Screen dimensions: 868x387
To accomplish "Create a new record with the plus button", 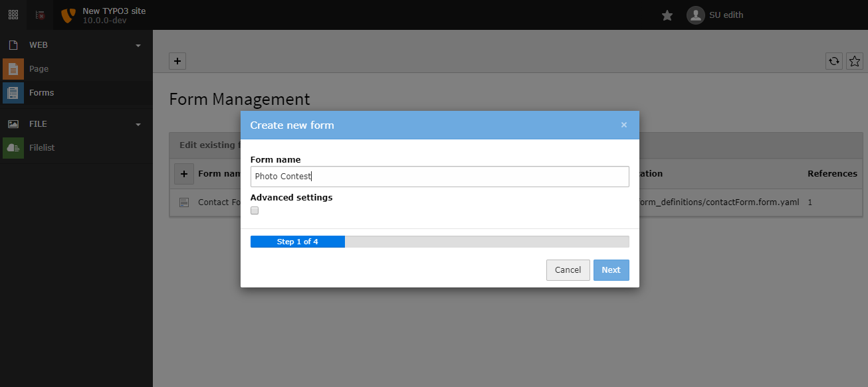I will tap(177, 61).
